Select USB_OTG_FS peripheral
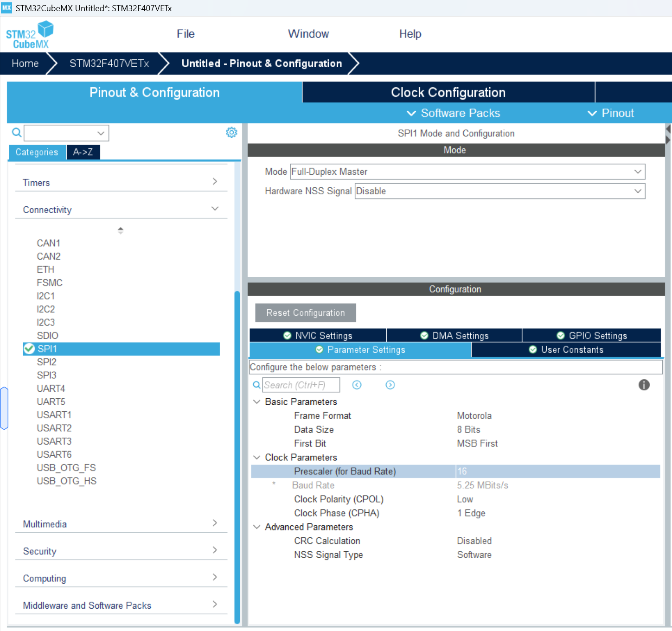This screenshot has height=631, width=672. click(x=66, y=467)
